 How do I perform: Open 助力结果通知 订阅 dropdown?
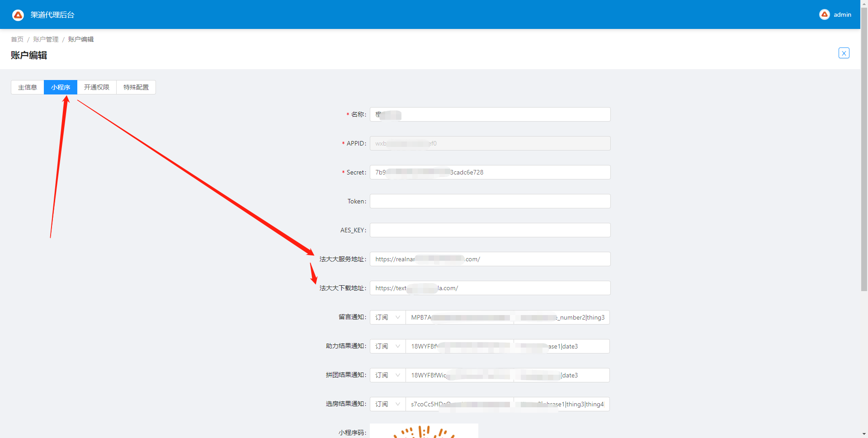388,346
